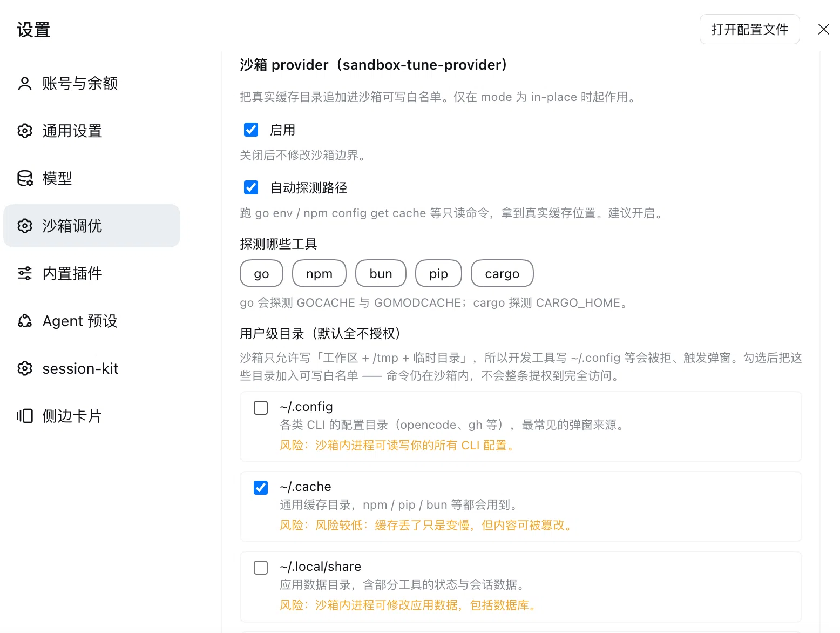Click the sliders icon beside 内置插件
The image size is (840, 633).
tap(25, 273)
